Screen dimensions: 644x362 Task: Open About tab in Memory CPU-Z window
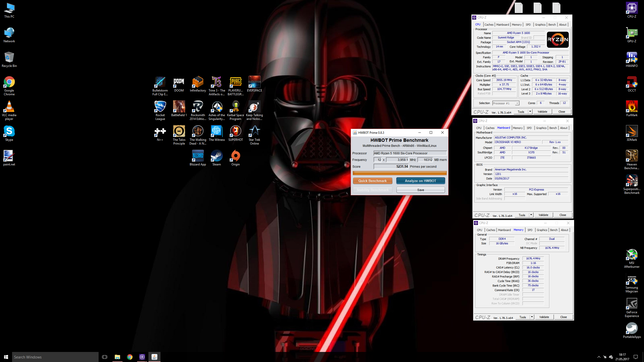coord(565,230)
